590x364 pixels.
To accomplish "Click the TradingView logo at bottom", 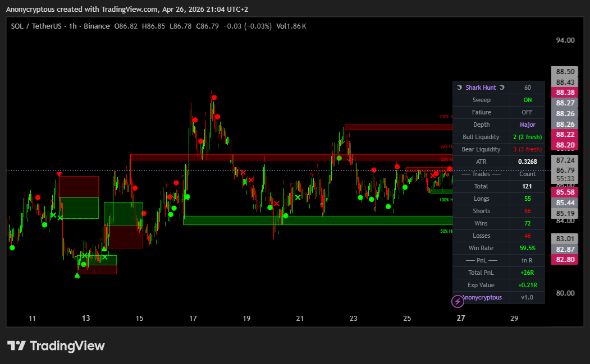I will coord(56,345).
